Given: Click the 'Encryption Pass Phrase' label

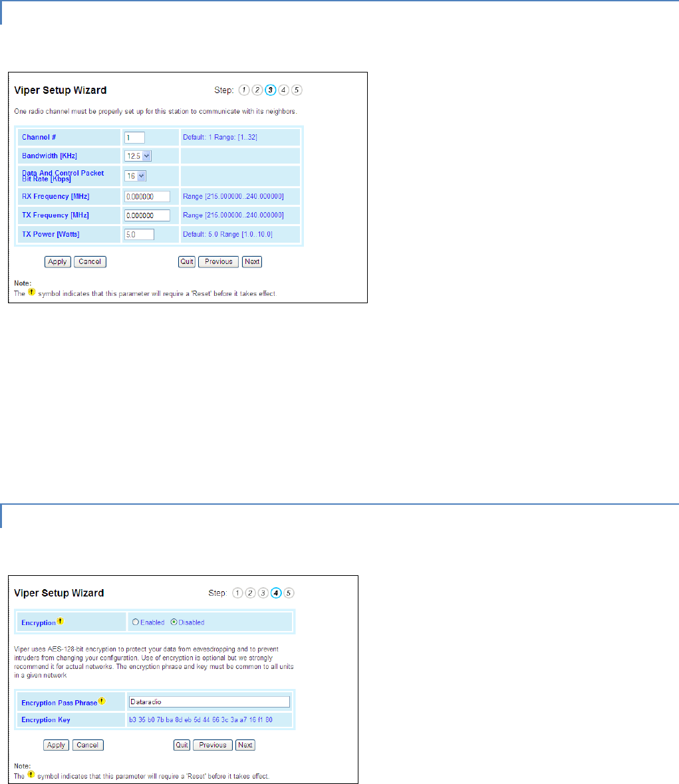Looking at the screenshot, I should pos(59,702).
